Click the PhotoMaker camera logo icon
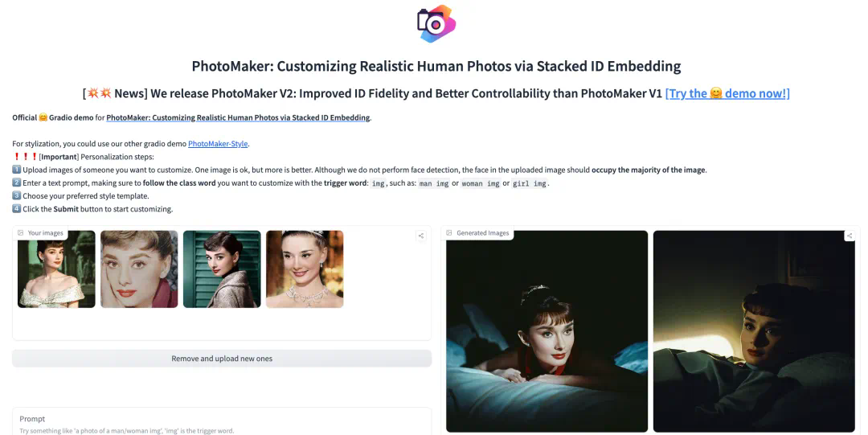The width and height of the screenshot is (868, 435). pos(436,24)
